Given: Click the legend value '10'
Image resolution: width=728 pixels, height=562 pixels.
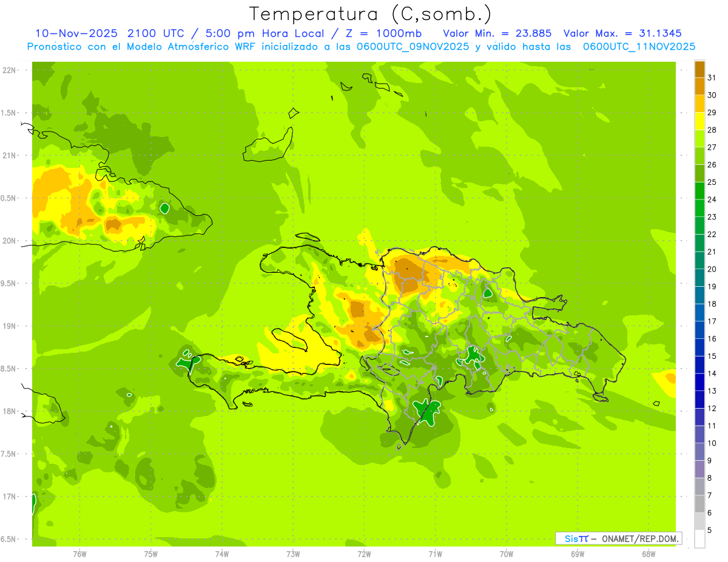Looking at the screenshot, I should (712, 443).
